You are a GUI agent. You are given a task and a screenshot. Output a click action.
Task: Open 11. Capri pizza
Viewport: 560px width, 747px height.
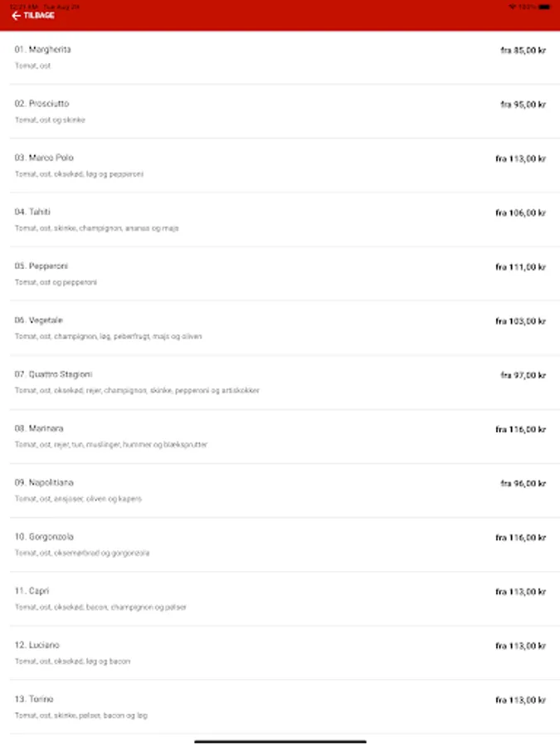pos(32,591)
